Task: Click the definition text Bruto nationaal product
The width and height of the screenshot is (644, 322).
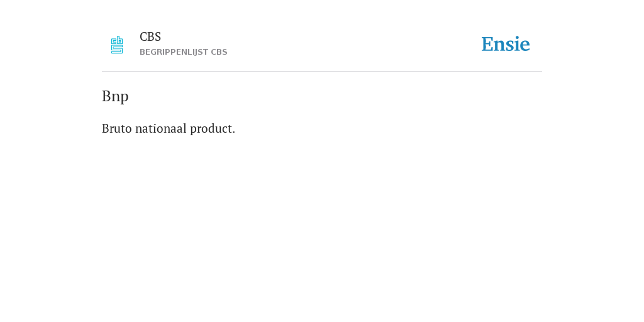Action: [x=169, y=128]
